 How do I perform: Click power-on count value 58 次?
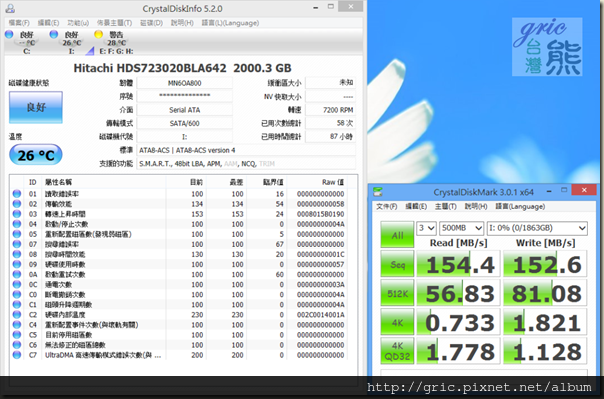331,123
